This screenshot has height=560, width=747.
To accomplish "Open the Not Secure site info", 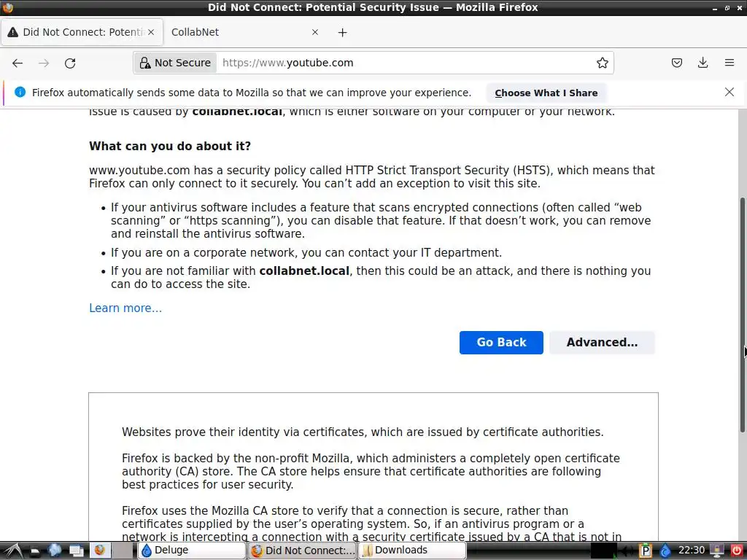I will pyautogui.click(x=175, y=63).
